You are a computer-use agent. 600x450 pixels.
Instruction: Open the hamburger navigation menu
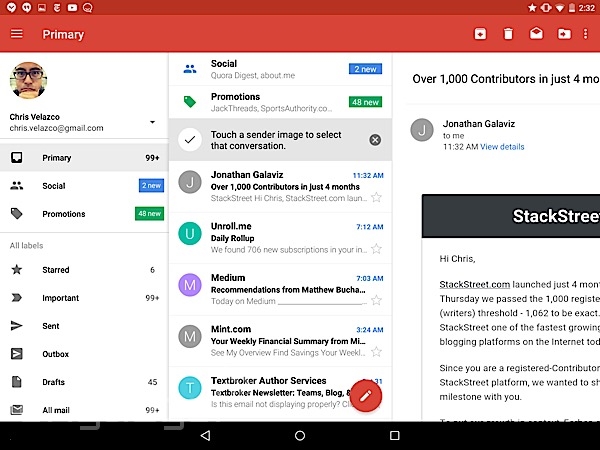[16, 34]
